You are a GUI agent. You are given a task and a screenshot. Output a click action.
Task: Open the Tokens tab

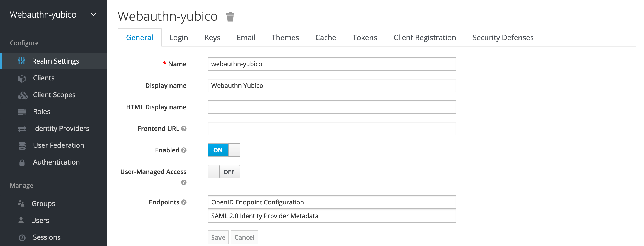point(365,38)
